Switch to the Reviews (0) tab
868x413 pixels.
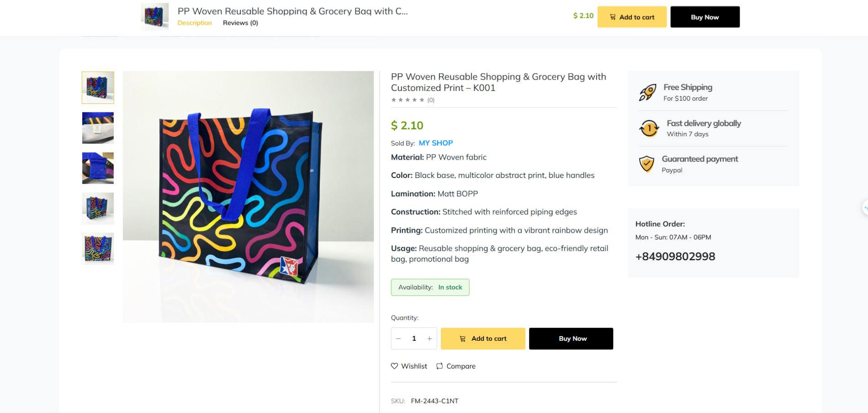pyautogui.click(x=240, y=23)
